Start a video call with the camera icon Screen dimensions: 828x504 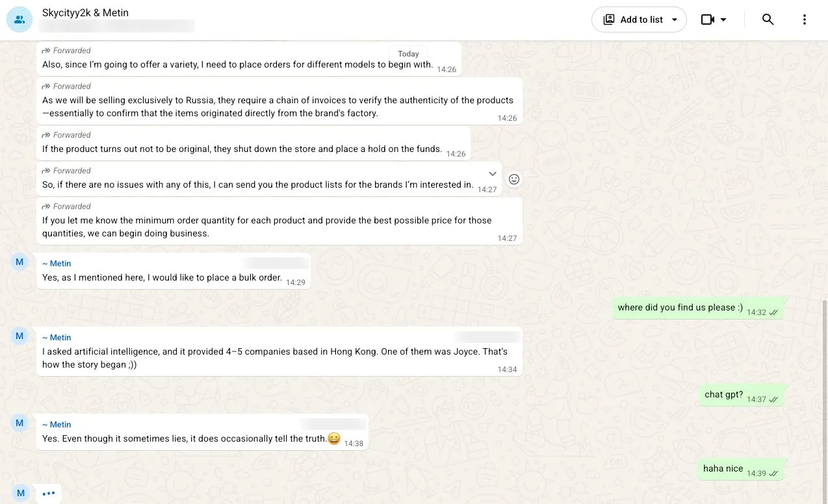(708, 19)
